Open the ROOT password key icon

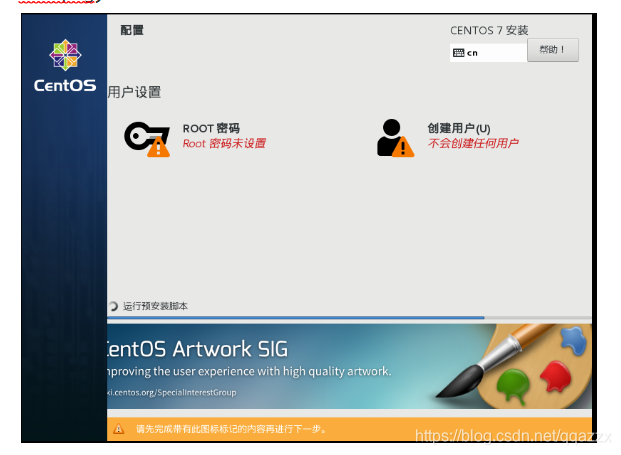147,139
